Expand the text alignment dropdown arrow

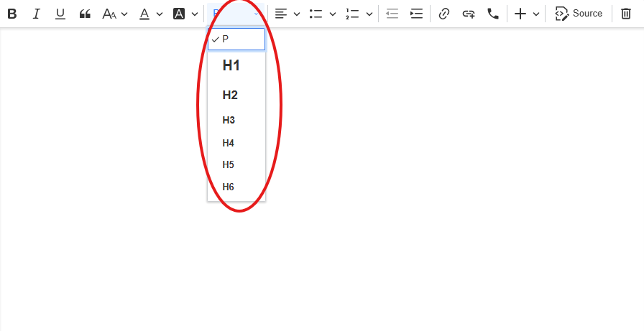click(x=297, y=14)
